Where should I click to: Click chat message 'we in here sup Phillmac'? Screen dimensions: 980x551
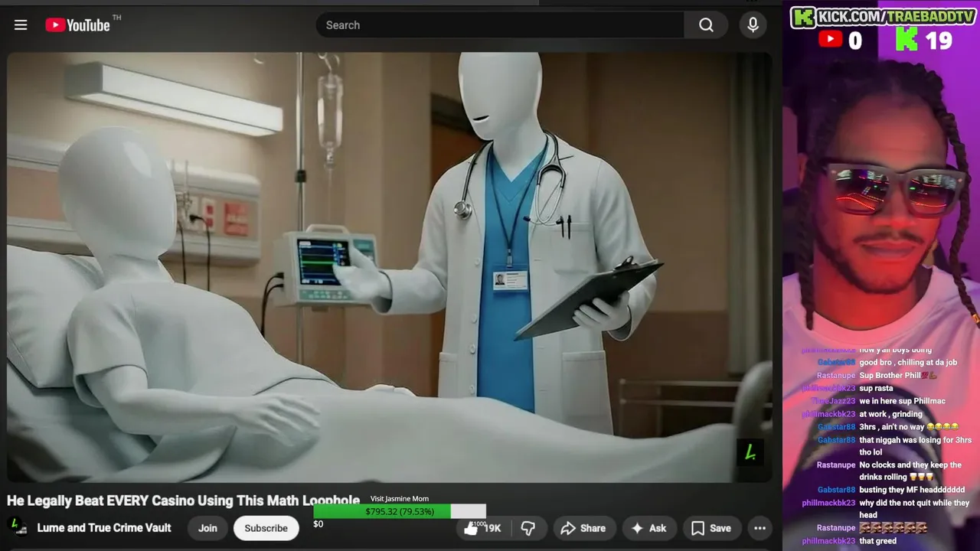902,401
